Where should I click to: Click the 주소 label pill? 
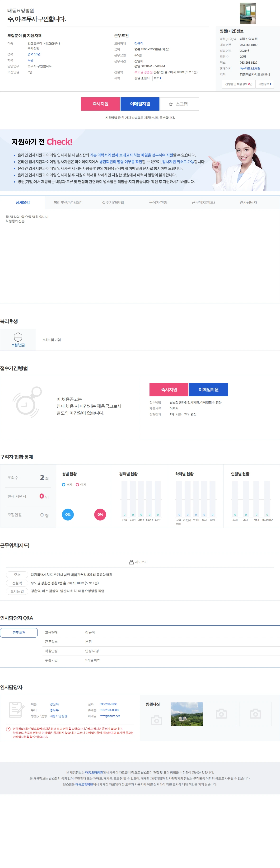(17, 575)
